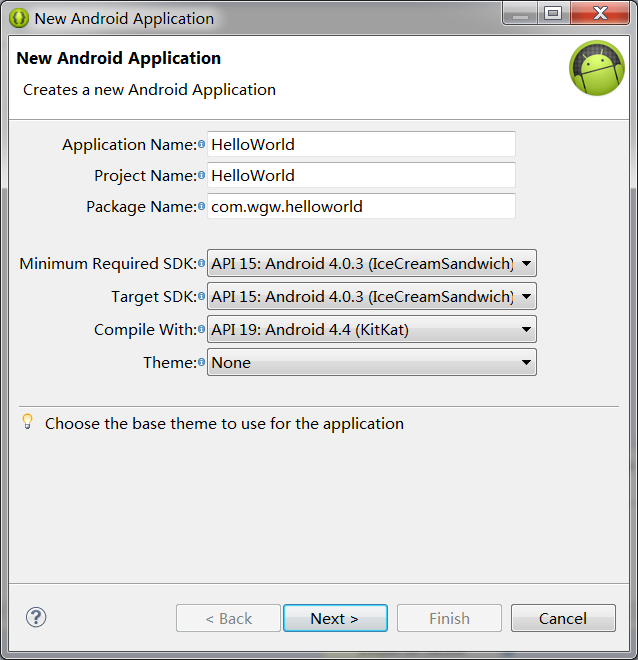Click the Target SDK info icon
This screenshot has width=638, height=660.
(202, 296)
